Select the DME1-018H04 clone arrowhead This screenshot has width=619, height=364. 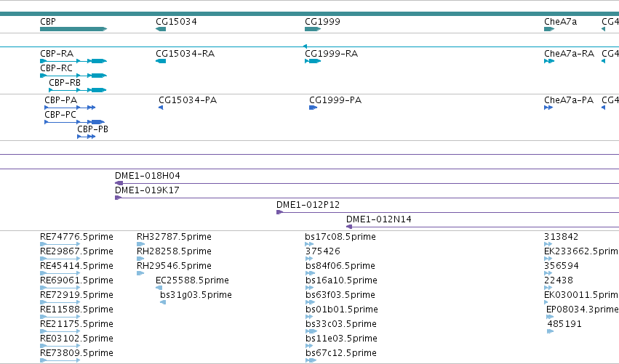(x=119, y=183)
